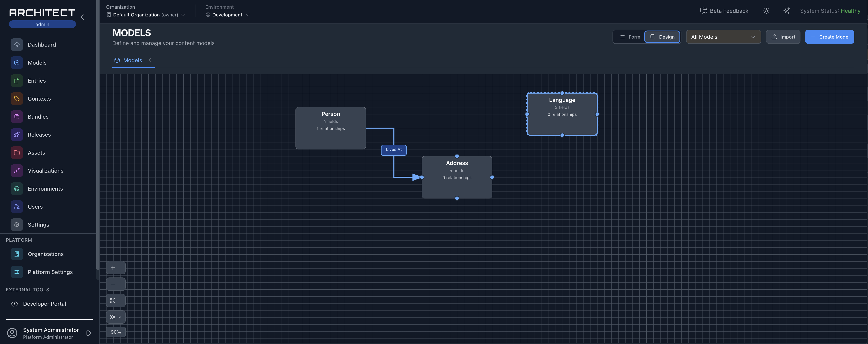Viewport: 868px width, 344px height.
Task: Click the System Administrator name
Action: (51, 330)
